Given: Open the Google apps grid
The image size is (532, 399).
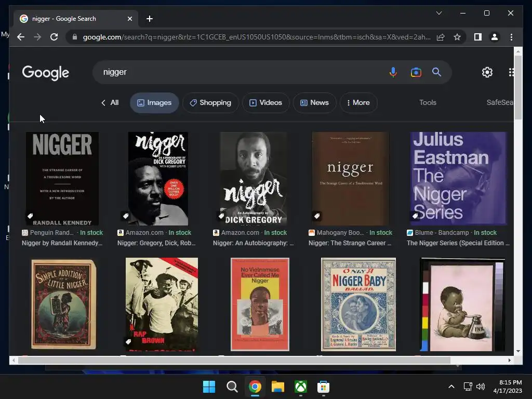Looking at the screenshot, I should [x=511, y=72].
